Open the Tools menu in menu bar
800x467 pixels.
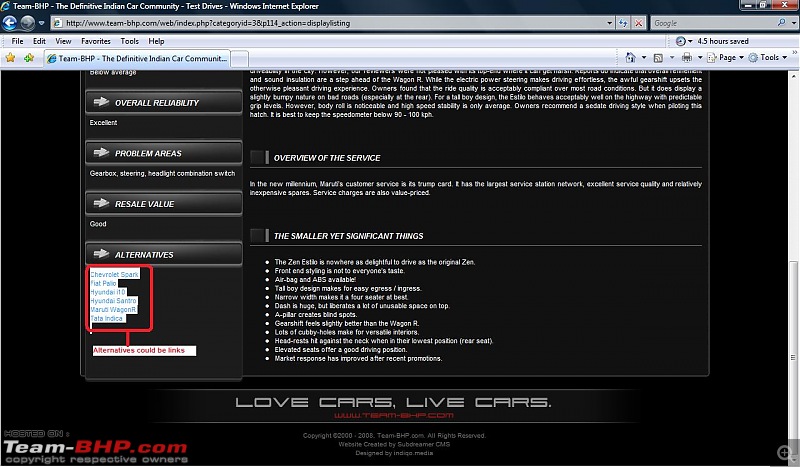[129, 41]
